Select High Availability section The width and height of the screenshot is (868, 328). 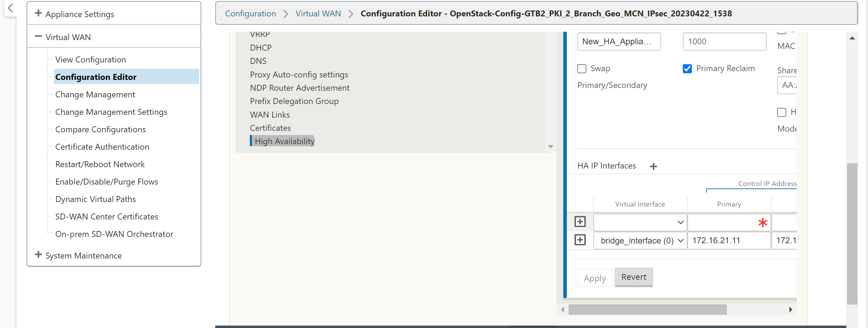coord(284,141)
